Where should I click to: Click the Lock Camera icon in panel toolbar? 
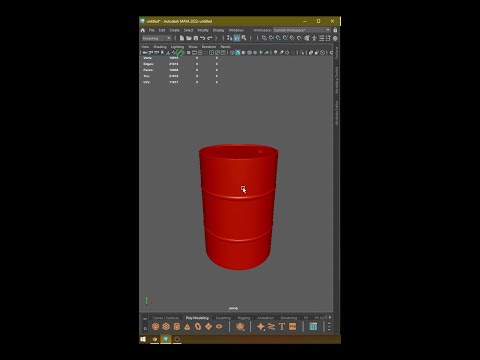coord(150,53)
